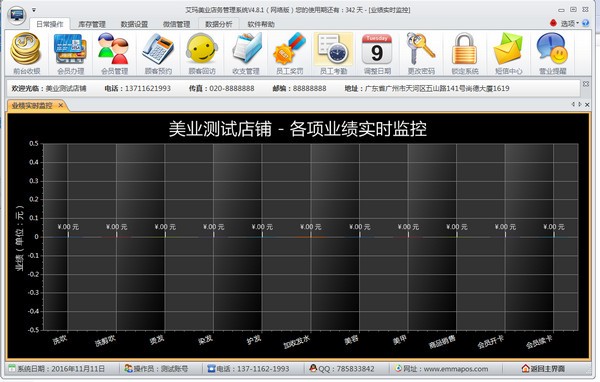600x382 pixels.
Task: Open 会员办理 membership card icon
Action: (70, 53)
